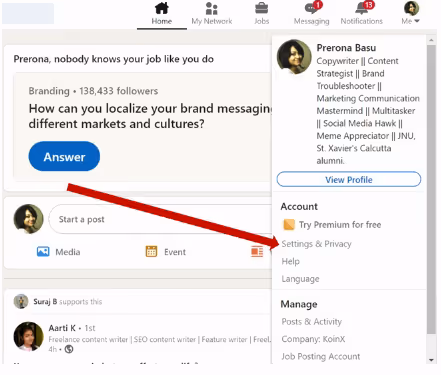Click the Event calendar icon

(151, 251)
